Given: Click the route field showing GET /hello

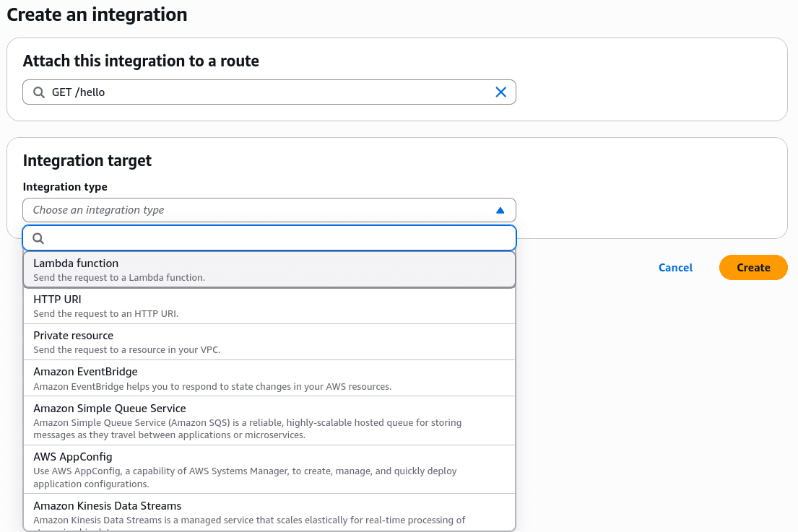Looking at the screenshot, I should pos(269,92).
